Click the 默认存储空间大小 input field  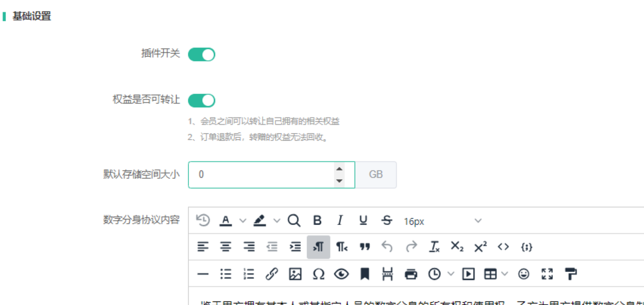point(261,175)
